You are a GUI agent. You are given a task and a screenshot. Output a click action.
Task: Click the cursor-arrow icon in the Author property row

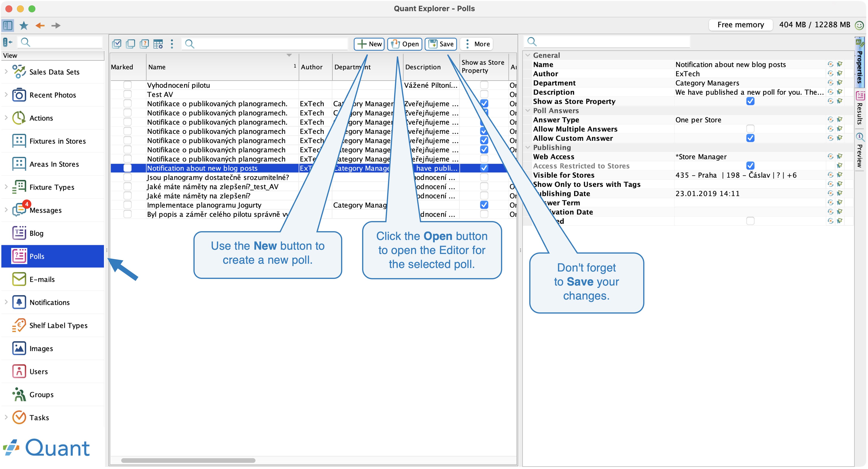point(839,73)
